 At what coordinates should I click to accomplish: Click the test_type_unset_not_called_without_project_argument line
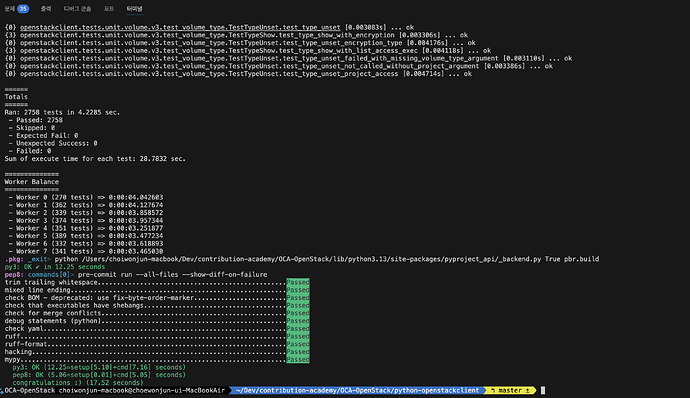(x=279, y=66)
